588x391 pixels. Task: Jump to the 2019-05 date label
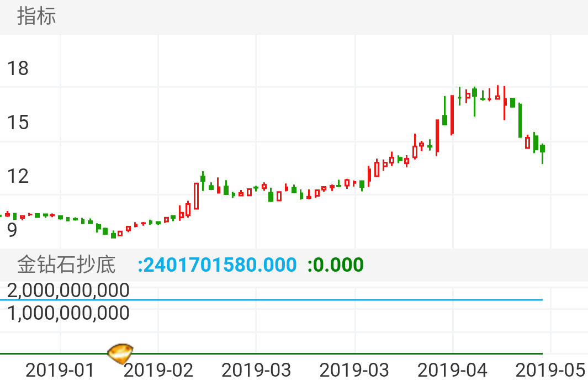tap(550, 370)
